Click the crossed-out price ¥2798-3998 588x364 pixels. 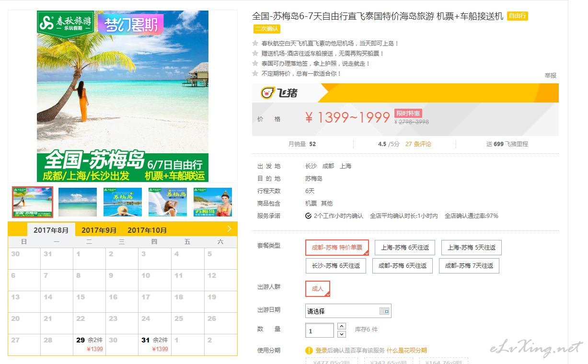coord(412,122)
